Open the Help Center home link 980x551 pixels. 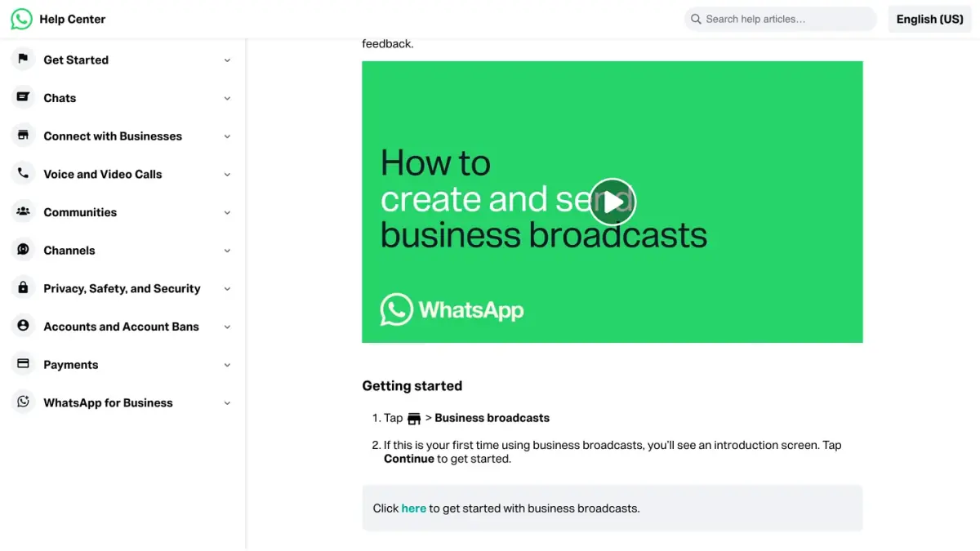coord(72,19)
